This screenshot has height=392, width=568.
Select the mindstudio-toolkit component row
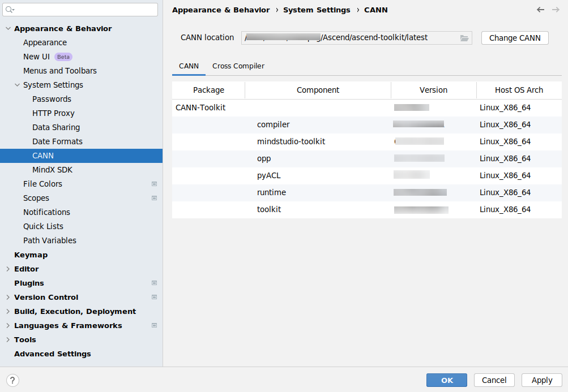click(x=366, y=141)
